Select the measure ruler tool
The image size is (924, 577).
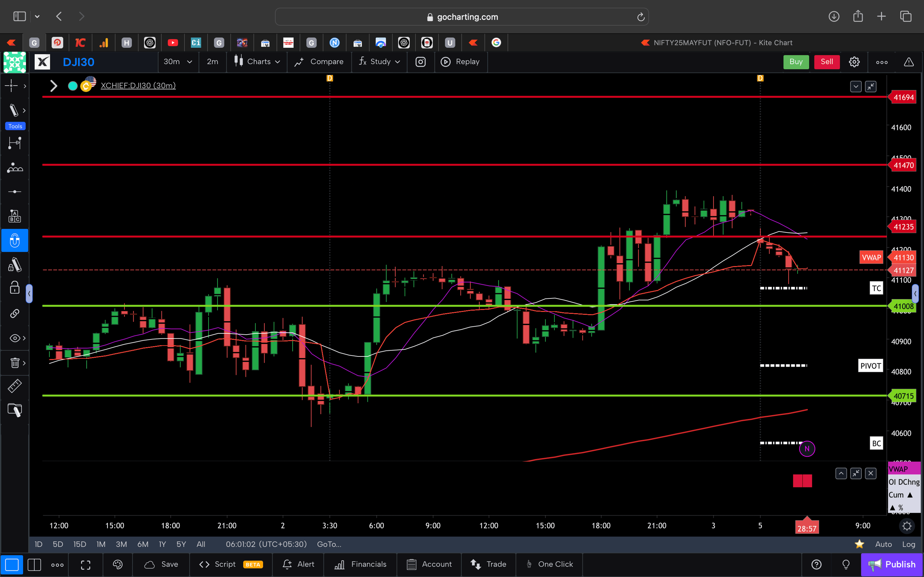click(x=15, y=386)
